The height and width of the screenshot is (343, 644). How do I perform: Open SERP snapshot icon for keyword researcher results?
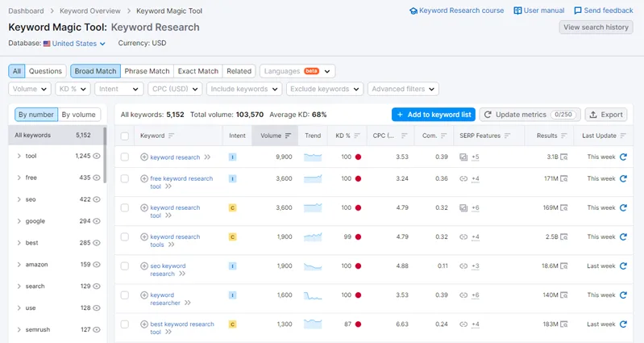[563, 295]
